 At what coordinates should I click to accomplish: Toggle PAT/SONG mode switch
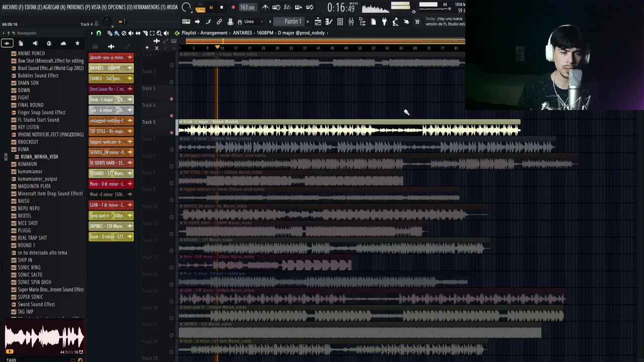[200, 8]
